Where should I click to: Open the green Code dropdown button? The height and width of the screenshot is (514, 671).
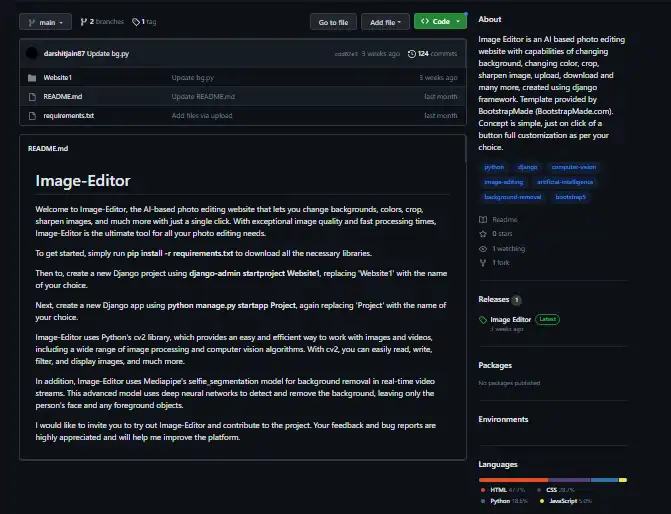coord(440,21)
